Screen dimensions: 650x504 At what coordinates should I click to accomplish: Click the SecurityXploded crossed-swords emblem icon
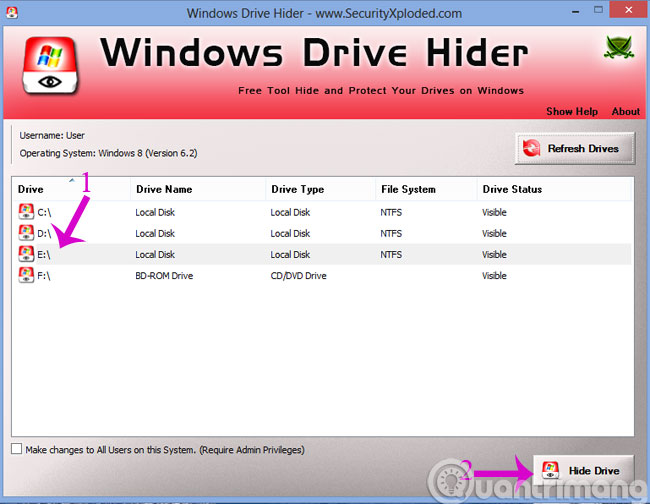[618, 47]
